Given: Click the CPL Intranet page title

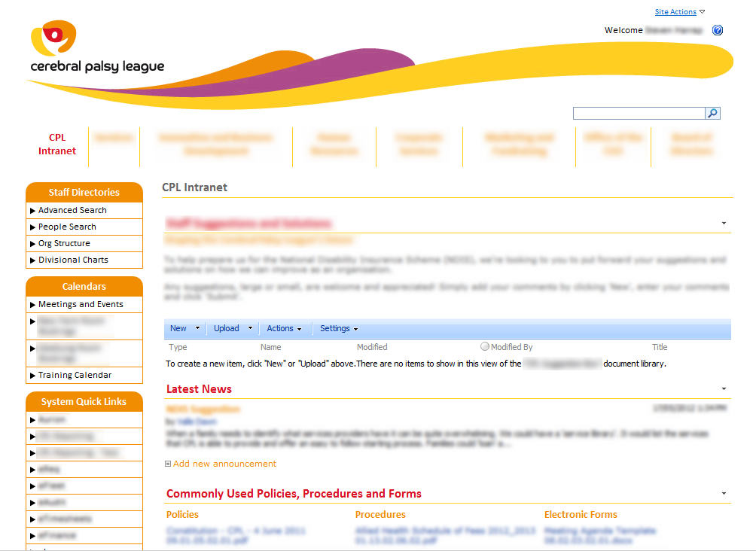Looking at the screenshot, I should [x=195, y=187].
